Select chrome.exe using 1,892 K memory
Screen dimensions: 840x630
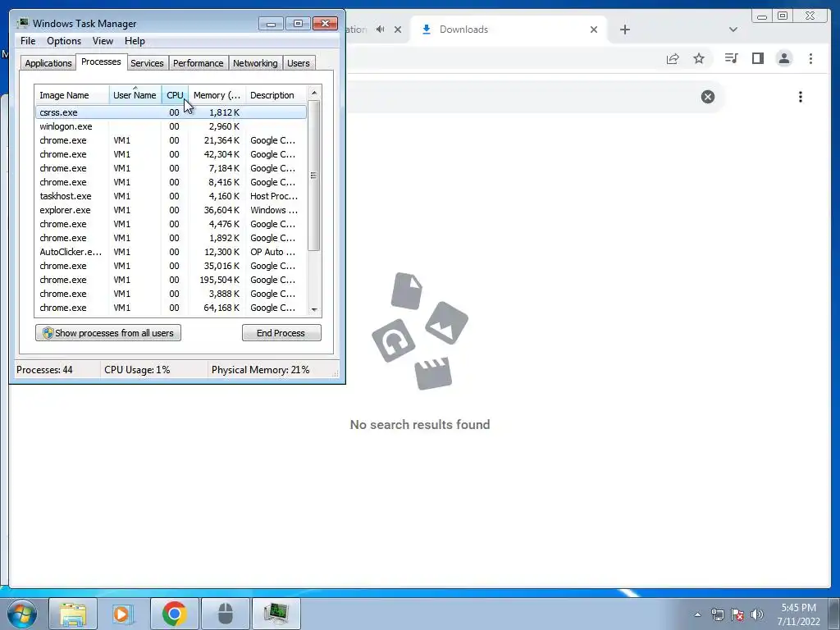pyautogui.click(x=171, y=238)
